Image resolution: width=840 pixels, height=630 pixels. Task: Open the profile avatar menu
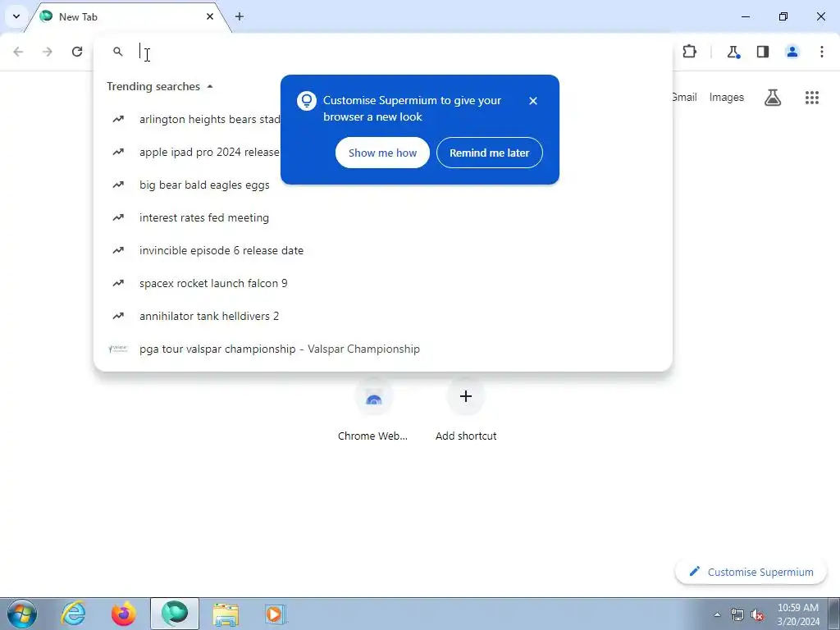coord(792,52)
